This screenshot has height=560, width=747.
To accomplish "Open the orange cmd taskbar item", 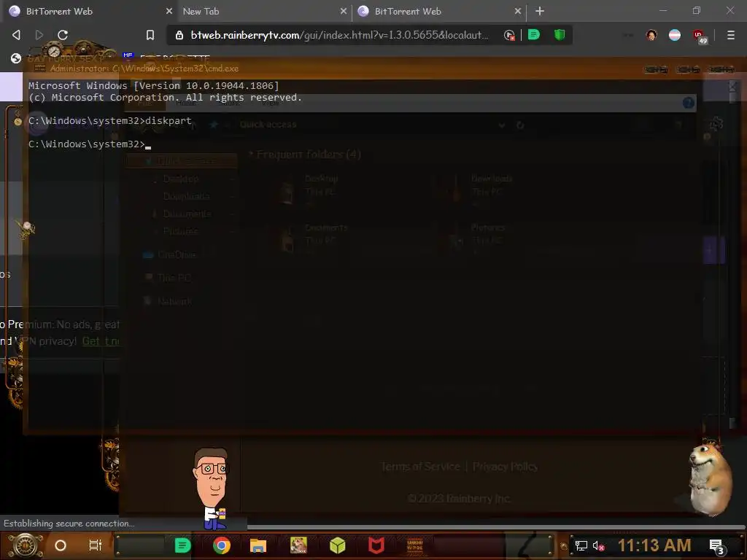I will click(x=415, y=545).
